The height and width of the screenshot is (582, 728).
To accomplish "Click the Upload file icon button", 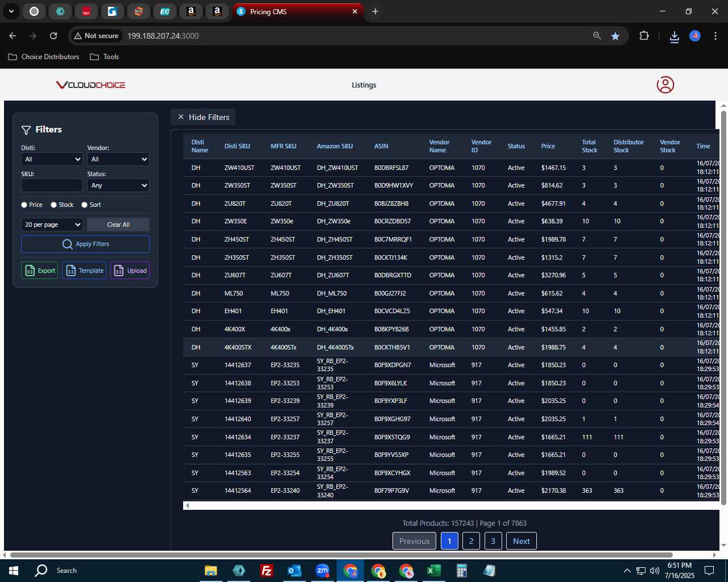I will click(x=130, y=271).
